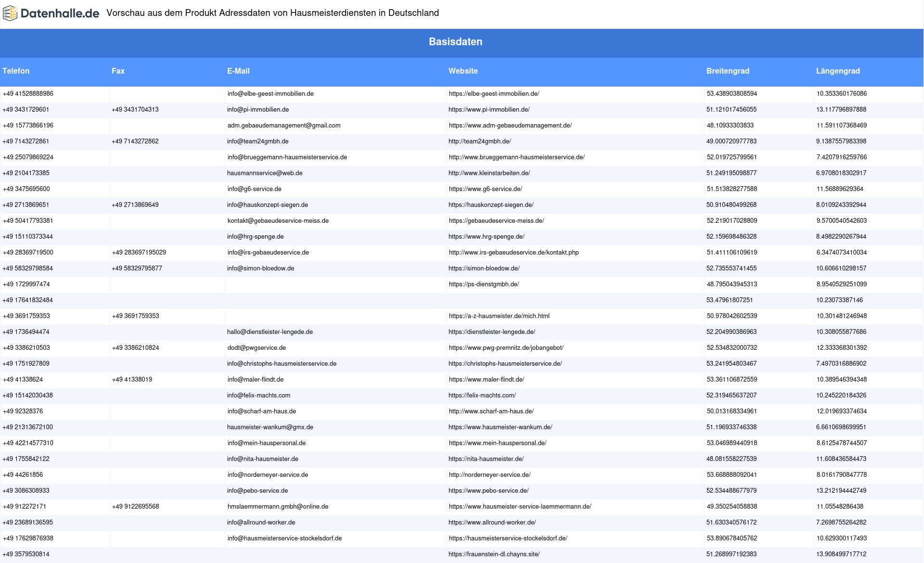Open https://www.mein-hauspersonal.de/ link

[x=498, y=443]
